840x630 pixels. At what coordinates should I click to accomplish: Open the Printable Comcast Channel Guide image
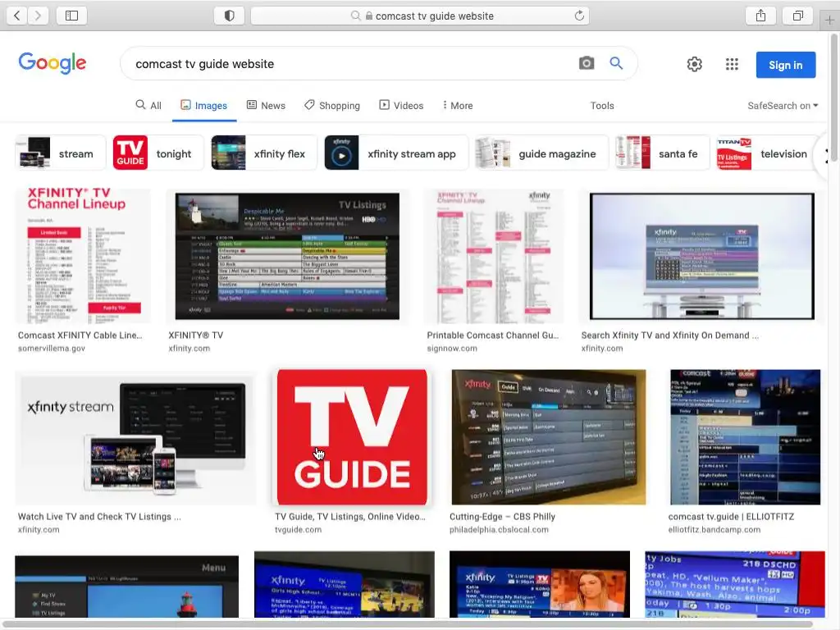point(493,256)
